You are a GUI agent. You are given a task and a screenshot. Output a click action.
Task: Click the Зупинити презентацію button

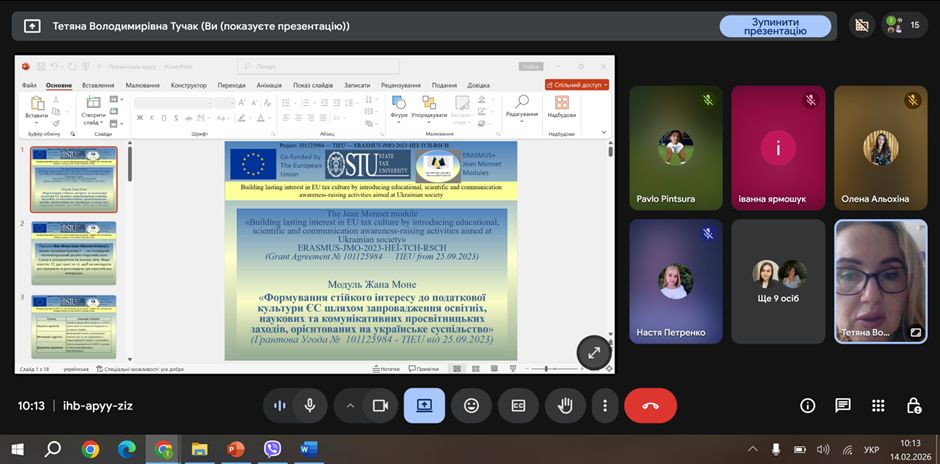pos(775,26)
